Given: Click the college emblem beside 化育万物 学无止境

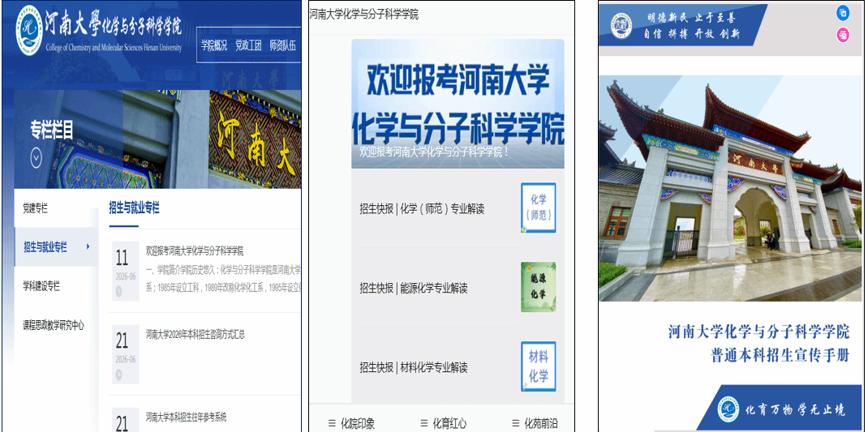Looking at the screenshot, I should (728, 409).
